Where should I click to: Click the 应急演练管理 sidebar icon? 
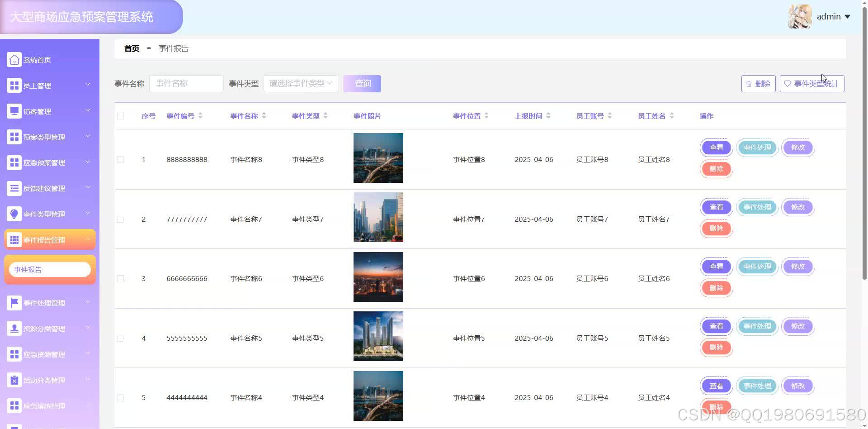point(14,405)
